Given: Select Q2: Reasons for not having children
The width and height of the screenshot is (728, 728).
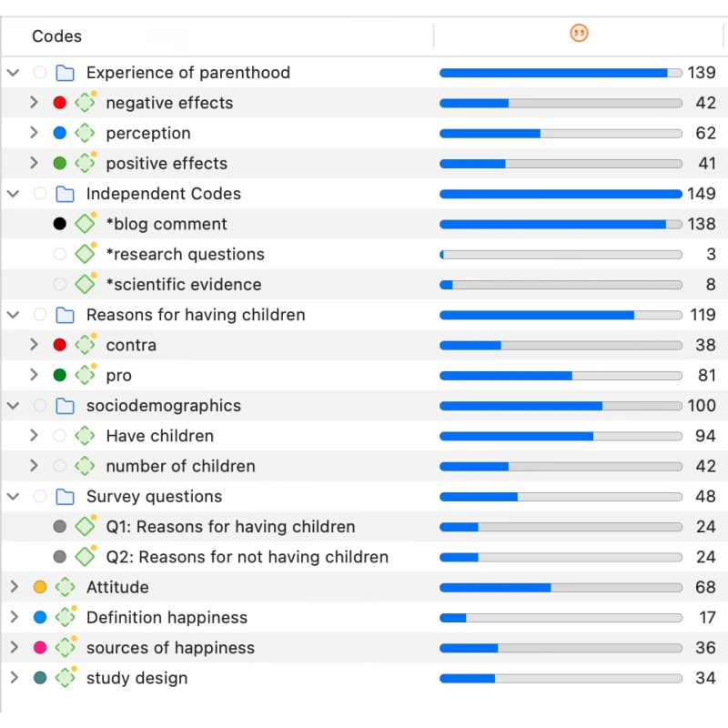Looking at the screenshot, I should (247, 557).
